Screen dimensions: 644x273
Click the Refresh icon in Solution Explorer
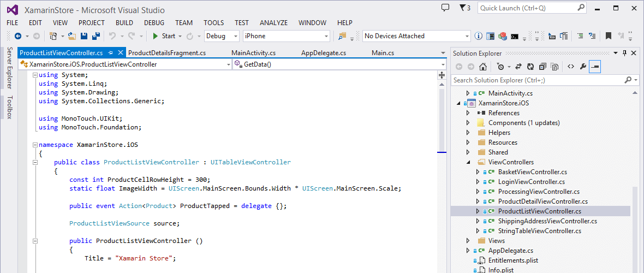coord(529,67)
